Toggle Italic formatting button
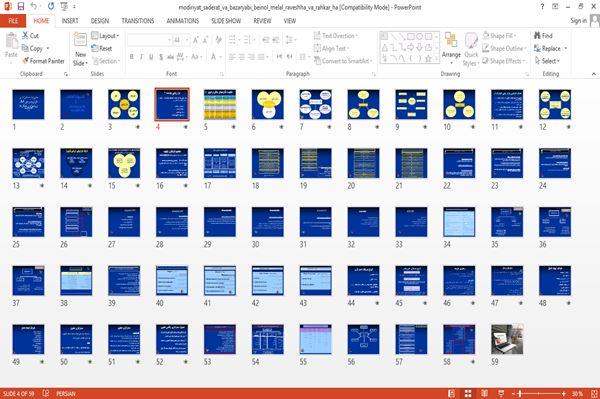 click(141, 57)
